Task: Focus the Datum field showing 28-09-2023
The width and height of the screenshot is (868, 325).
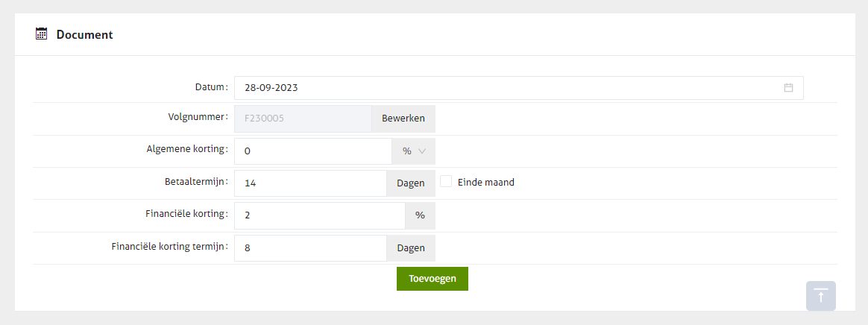Action: 507,88
